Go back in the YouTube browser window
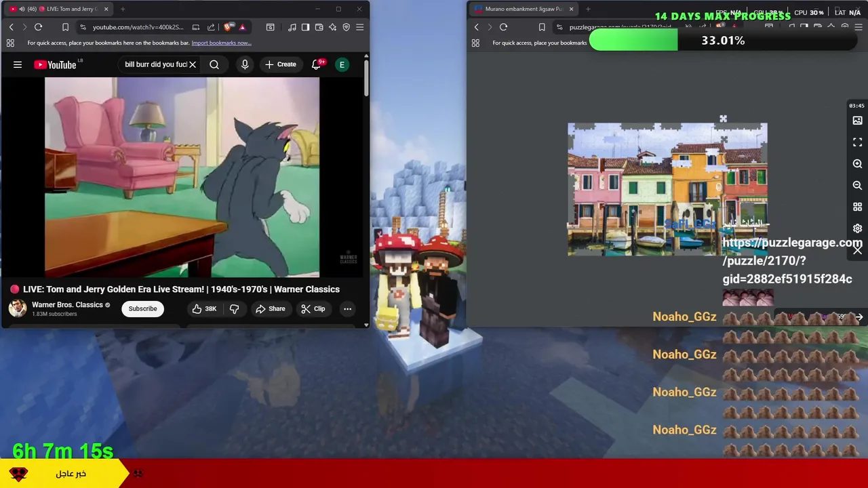 (x=11, y=27)
